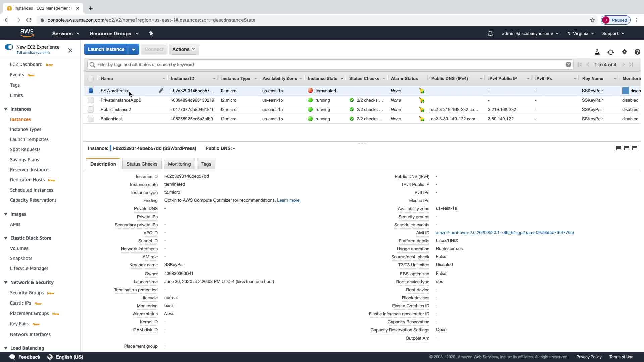The image size is (644, 362).
Task: Open the notifications bell
Action: coord(490,34)
